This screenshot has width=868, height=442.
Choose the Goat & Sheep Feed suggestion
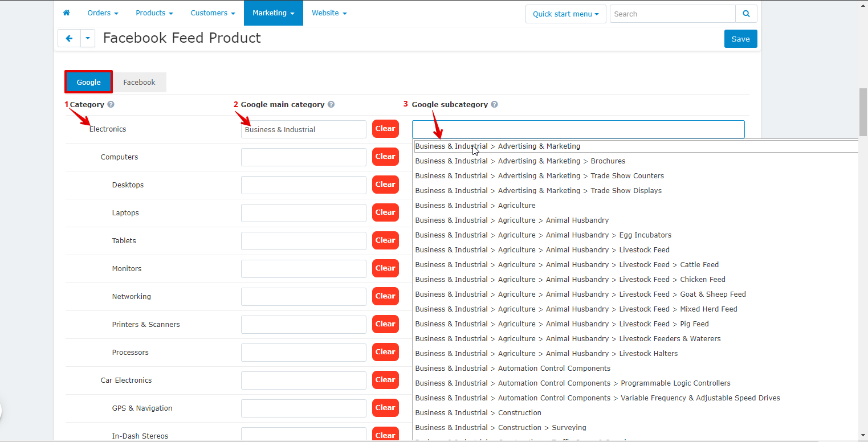[x=635, y=294]
